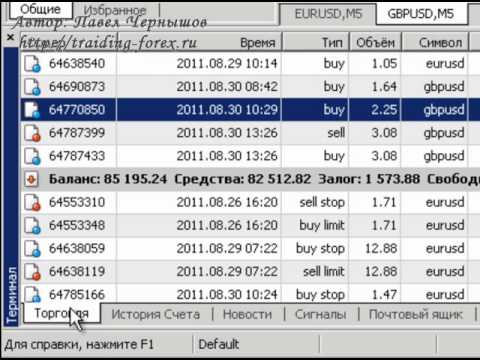
Task: Click the Залог: 1 573.88 value
Action: (369, 179)
